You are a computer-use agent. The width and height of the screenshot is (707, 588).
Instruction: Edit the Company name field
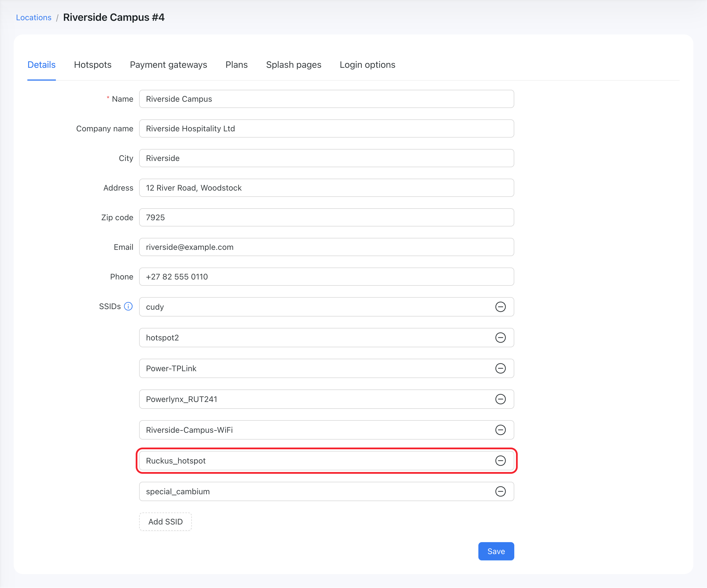pos(327,128)
